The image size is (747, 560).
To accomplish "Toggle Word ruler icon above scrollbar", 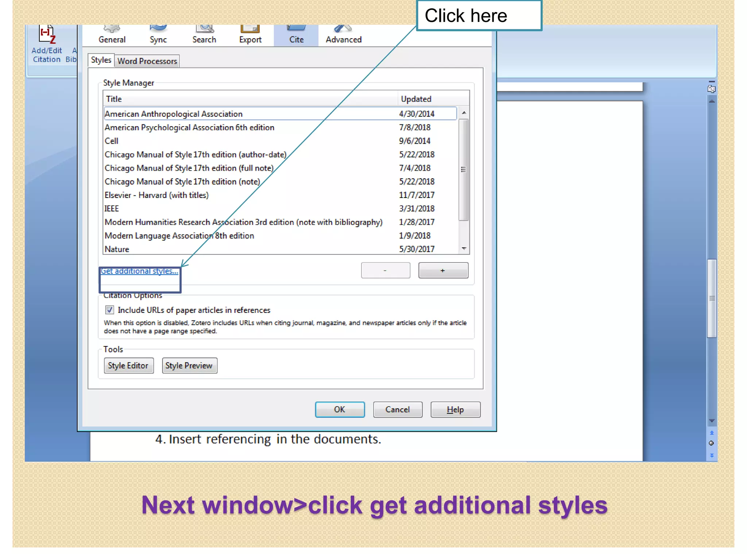I will [x=712, y=89].
